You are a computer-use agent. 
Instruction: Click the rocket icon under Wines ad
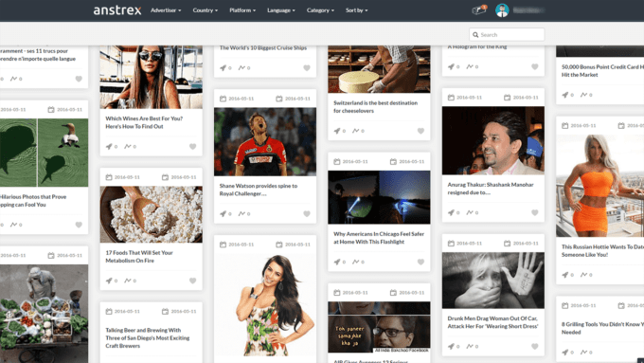click(109, 146)
